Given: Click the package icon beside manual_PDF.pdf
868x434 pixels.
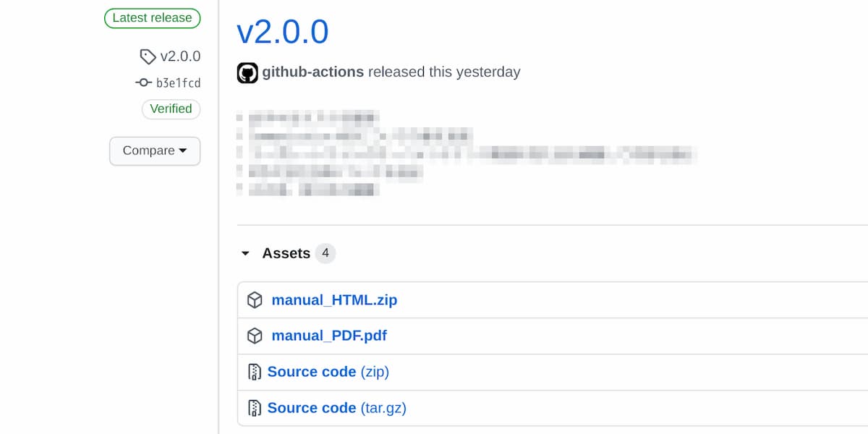Looking at the screenshot, I should pyautogui.click(x=255, y=336).
